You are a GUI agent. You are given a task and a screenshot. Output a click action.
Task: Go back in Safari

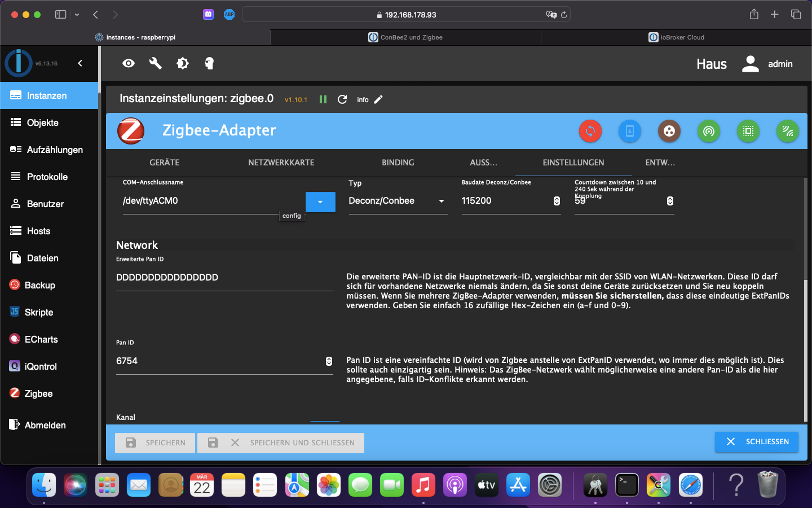[x=95, y=15]
